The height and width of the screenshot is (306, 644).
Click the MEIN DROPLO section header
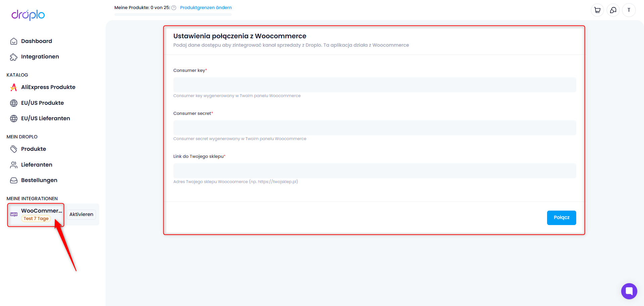[x=22, y=137]
